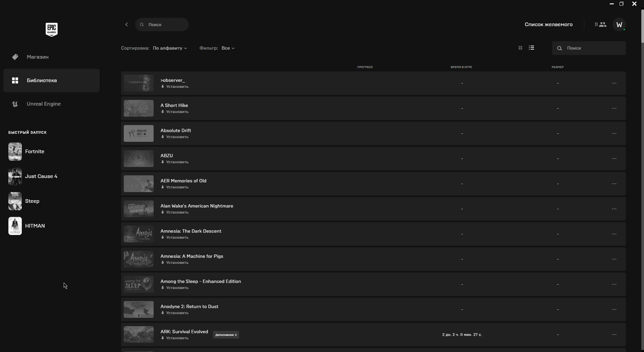Open options menu for ARK: Survival Evolved
Image resolution: width=644 pixels, height=352 pixels.
point(614,335)
